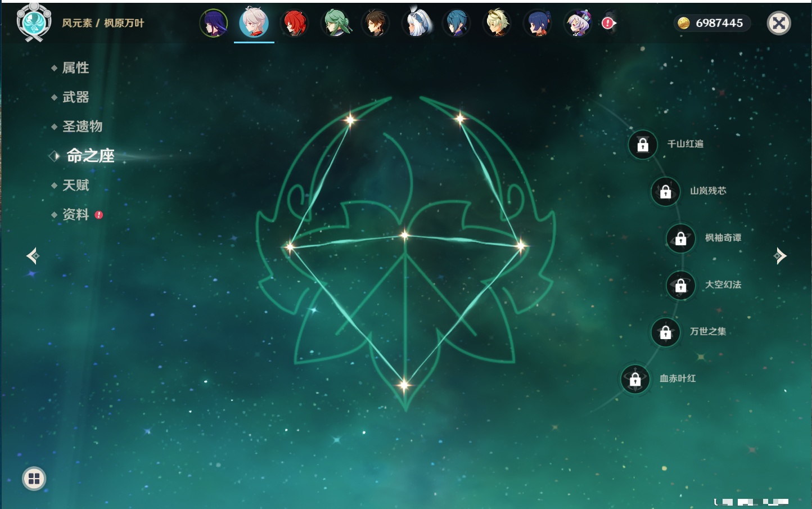Viewport: 812px width, 509px height.
Task: Open the four-square grid menu icon
Action: 34,479
